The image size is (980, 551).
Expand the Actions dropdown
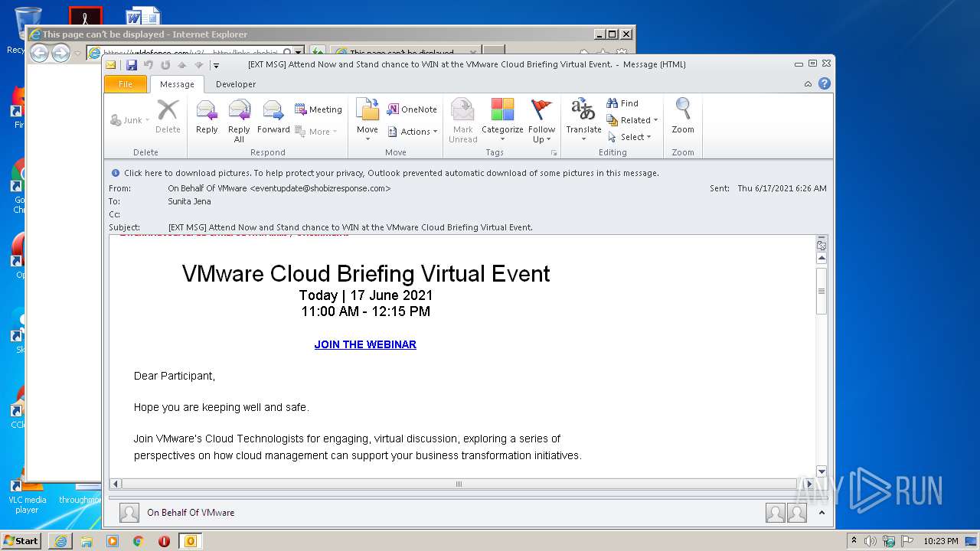413,132
